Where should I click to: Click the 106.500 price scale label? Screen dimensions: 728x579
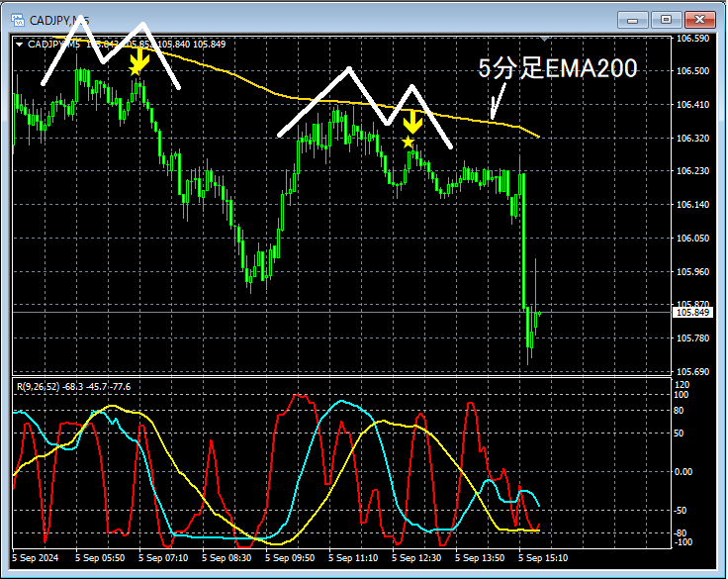pyautogui.click(x=692, y=71)
